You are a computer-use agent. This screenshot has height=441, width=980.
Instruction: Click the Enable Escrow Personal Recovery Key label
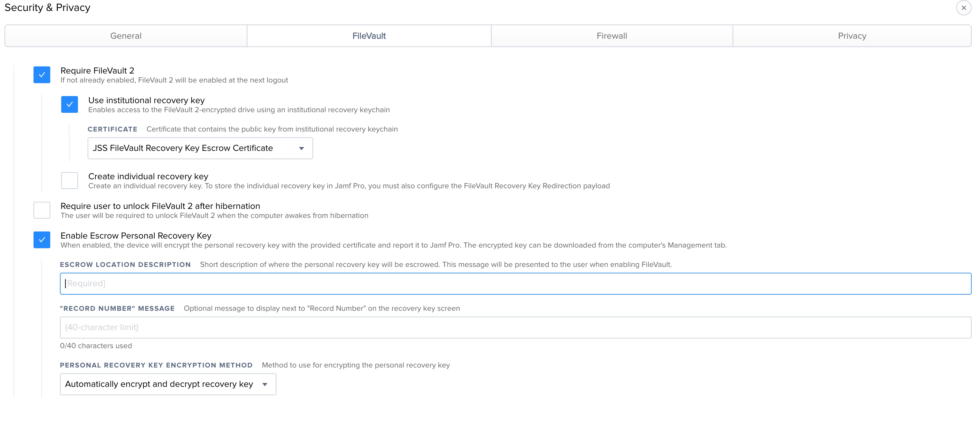pos(136,236)
